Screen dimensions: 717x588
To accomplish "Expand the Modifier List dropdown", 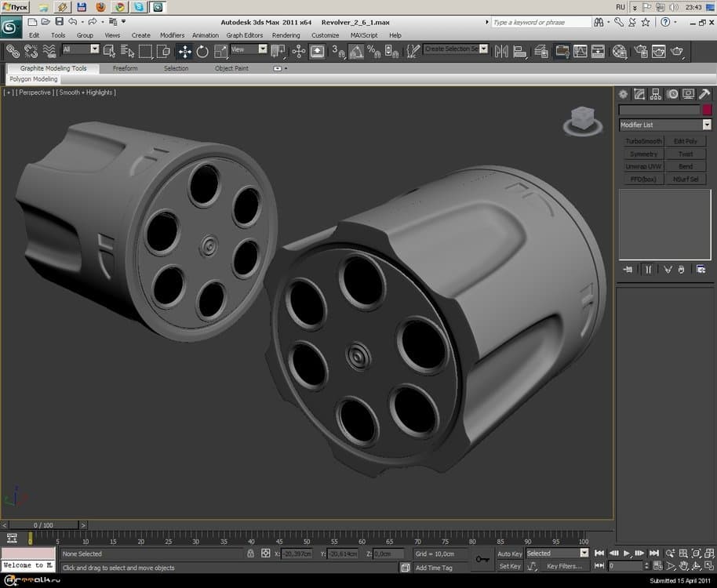I will coord(706,125).
